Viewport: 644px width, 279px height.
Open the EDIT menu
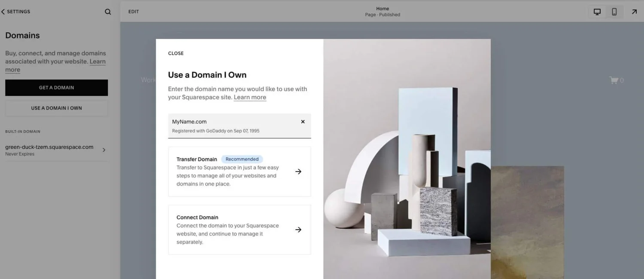click(133, 12)
